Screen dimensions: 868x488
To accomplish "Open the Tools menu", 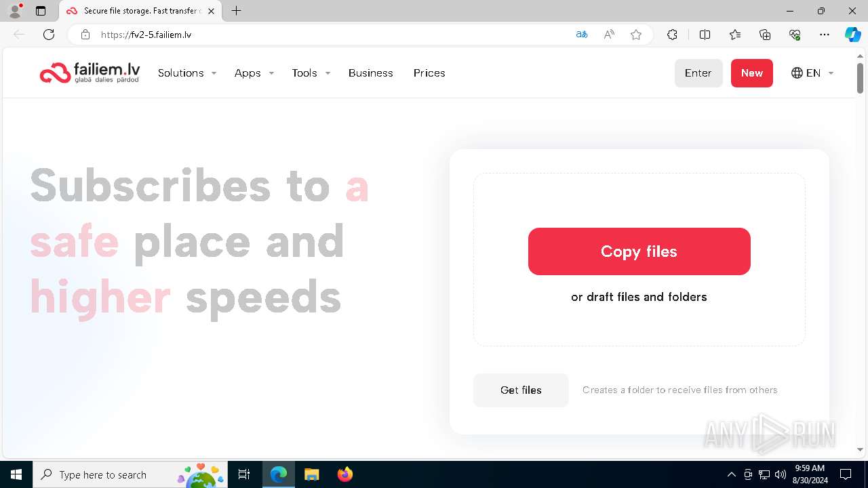I will point(304,73).
